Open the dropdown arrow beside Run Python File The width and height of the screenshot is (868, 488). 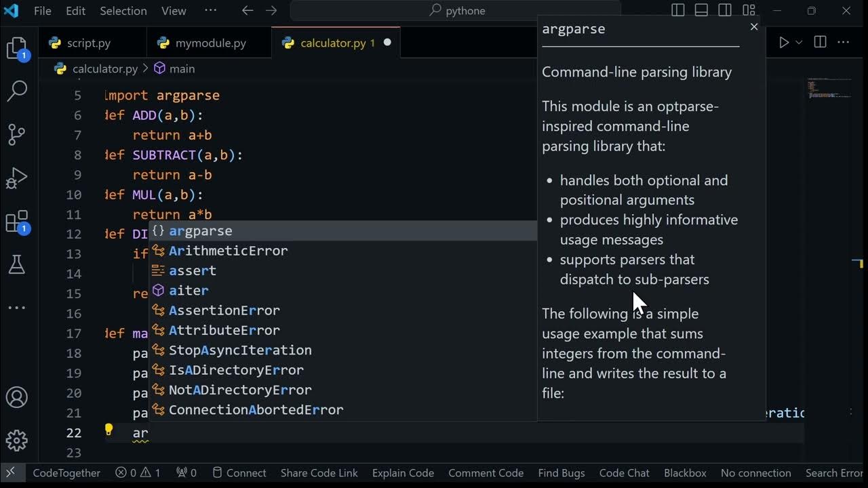point(799,43)
